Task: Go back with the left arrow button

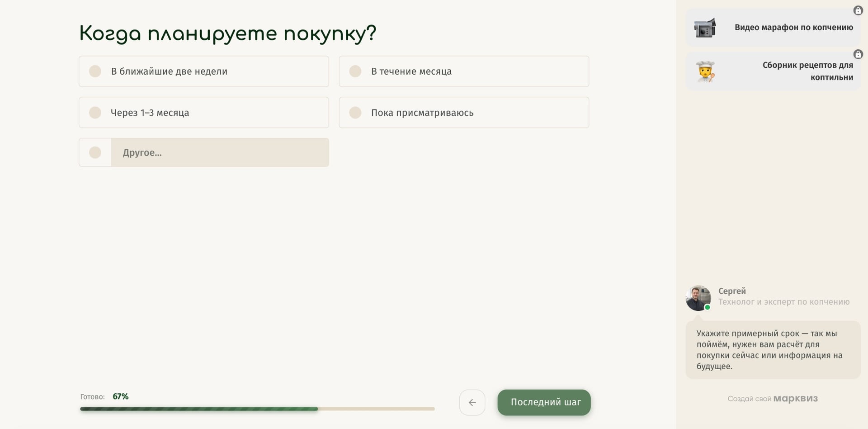Action: coord(472,402)
